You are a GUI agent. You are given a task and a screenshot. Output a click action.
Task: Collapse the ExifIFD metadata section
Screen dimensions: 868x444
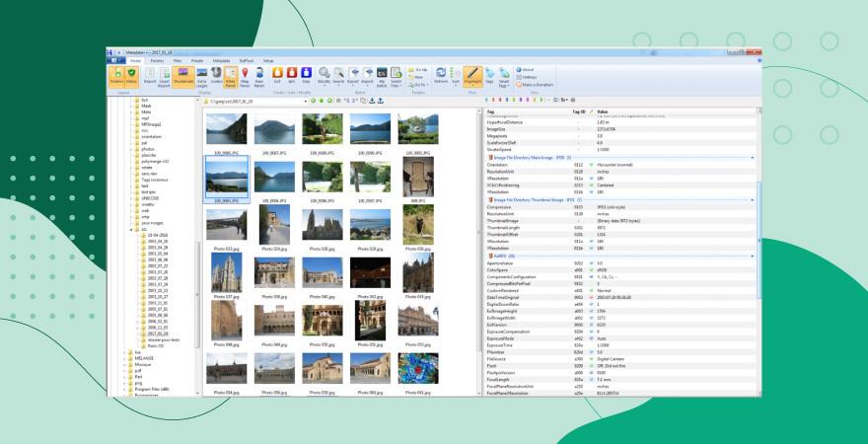click(x=753, y=257)
